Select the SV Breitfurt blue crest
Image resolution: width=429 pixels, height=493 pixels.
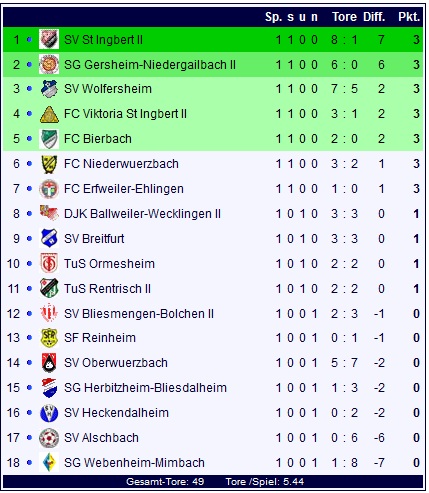49,238
